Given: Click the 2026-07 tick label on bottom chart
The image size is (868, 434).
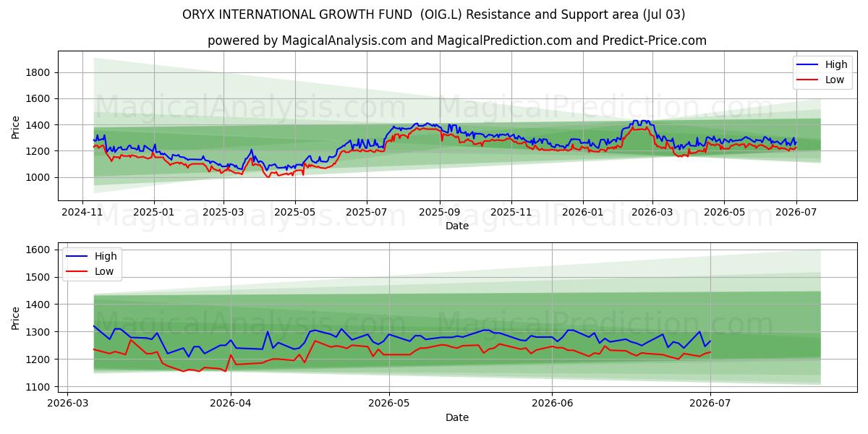Looking at the screenshot, I should 710,404.
